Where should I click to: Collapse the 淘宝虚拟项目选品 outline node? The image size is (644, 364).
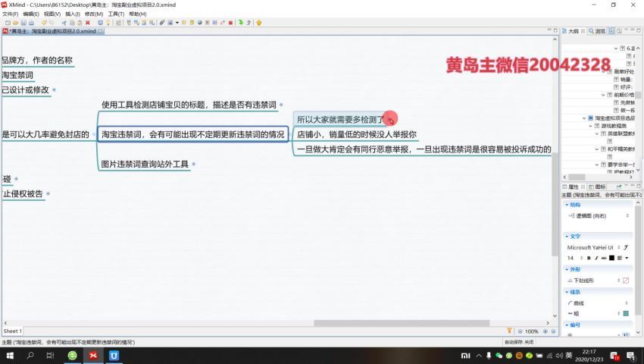pyautogui.click(x=584, y=118)
